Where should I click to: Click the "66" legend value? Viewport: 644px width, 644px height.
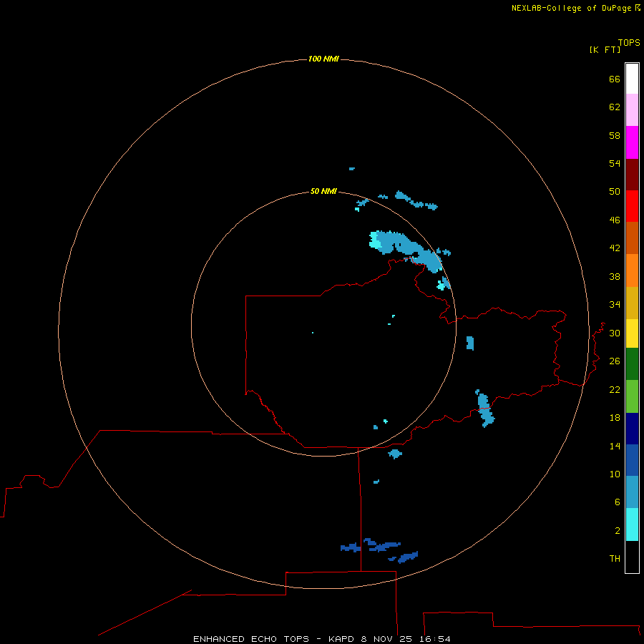615,79
